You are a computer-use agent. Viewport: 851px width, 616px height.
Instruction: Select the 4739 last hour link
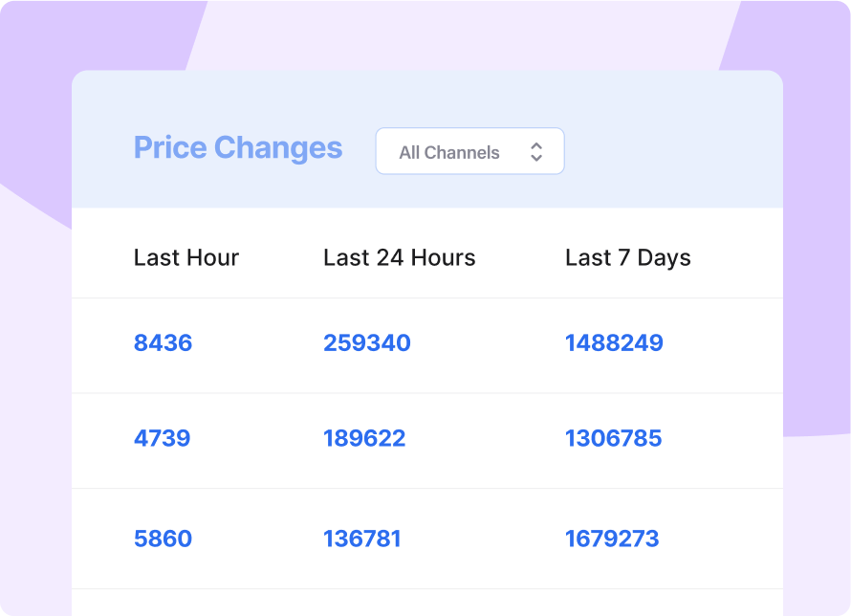point(162,439)
